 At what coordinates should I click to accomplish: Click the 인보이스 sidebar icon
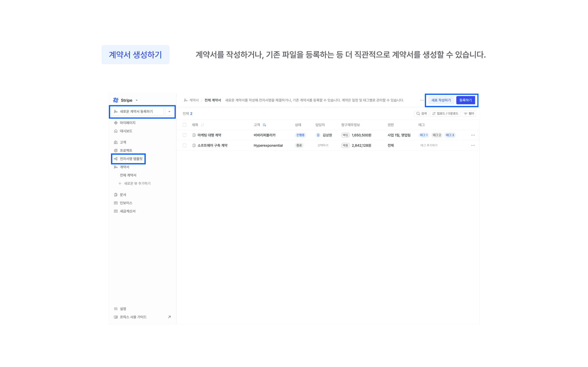coord(116,203)
